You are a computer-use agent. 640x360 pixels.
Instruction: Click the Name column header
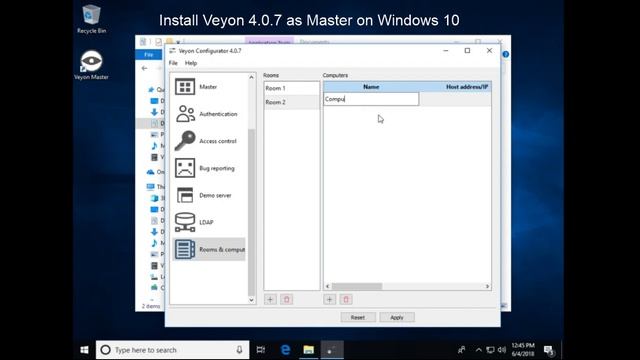pyautogui.click(x=371, y=87)
